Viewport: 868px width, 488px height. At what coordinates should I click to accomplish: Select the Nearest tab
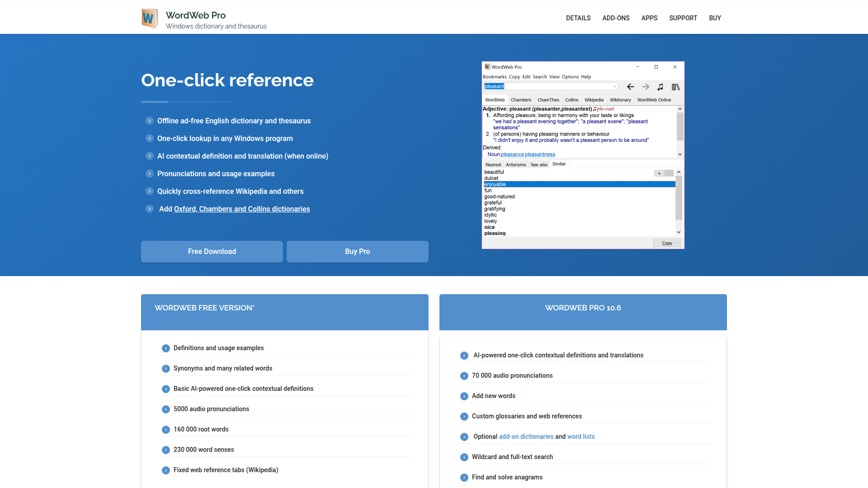point(493,164)
